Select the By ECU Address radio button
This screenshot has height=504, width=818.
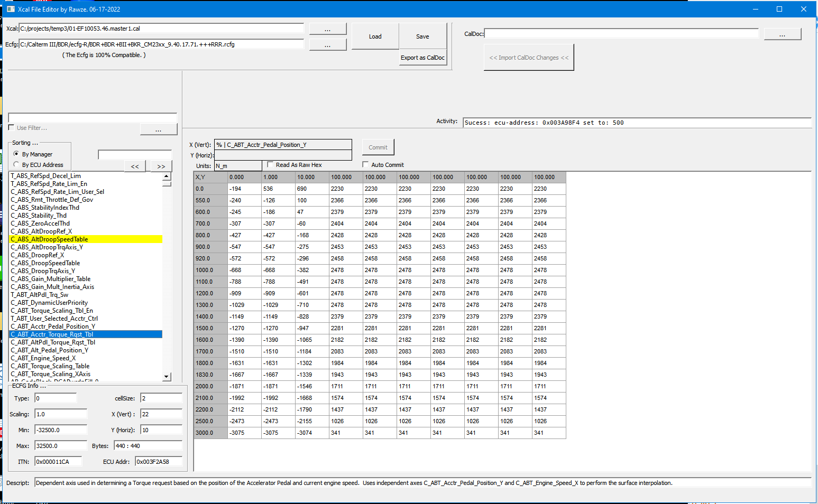(x=16, y=164)
